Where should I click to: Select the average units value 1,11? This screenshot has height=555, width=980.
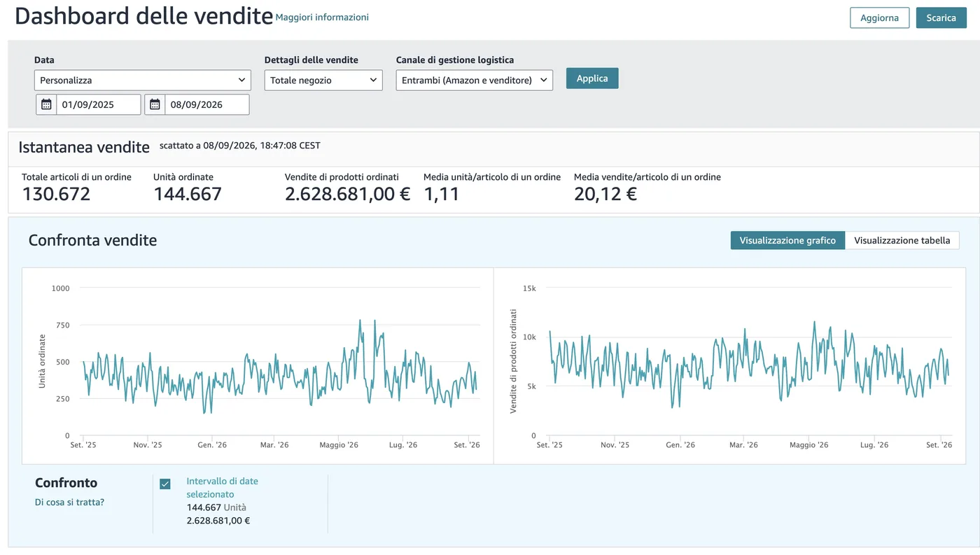coord(442,194)
